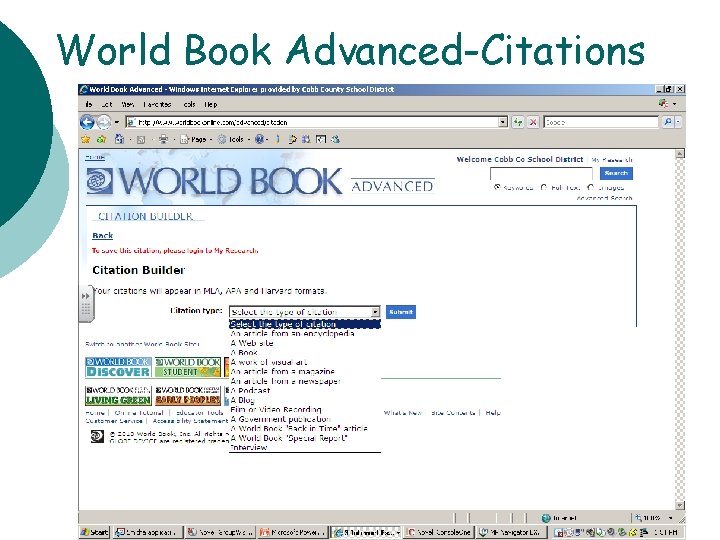
Task: Choose 'Interview' citation option
Action: coord(304,447)
